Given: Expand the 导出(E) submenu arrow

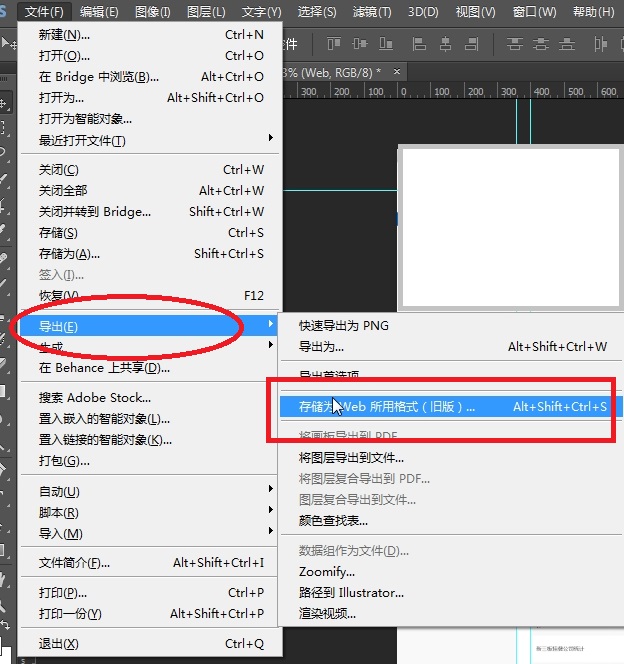Looking at the screenshot, I should click(x=271, y=324).
